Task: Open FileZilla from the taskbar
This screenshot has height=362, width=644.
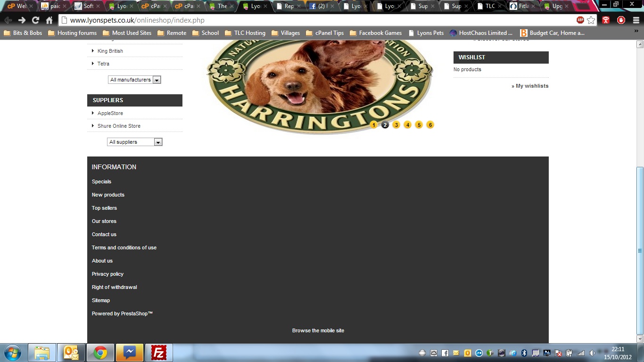Action: coord(159,353)
